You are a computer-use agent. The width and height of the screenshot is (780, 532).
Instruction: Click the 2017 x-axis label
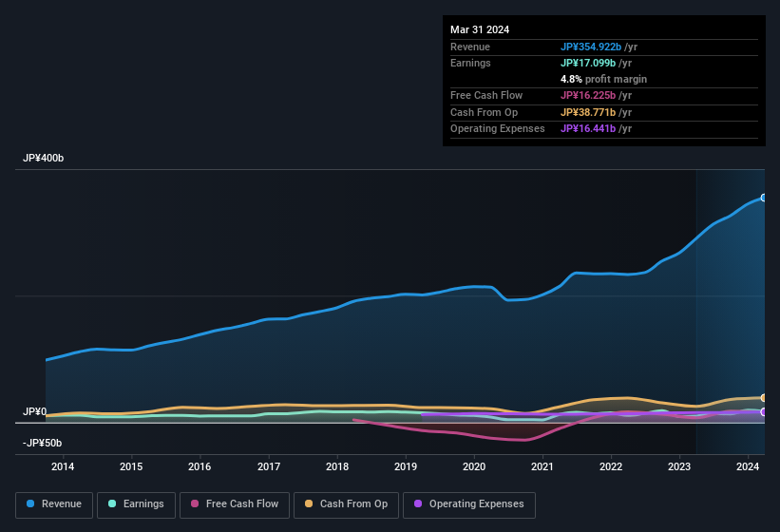pos(269,466)
